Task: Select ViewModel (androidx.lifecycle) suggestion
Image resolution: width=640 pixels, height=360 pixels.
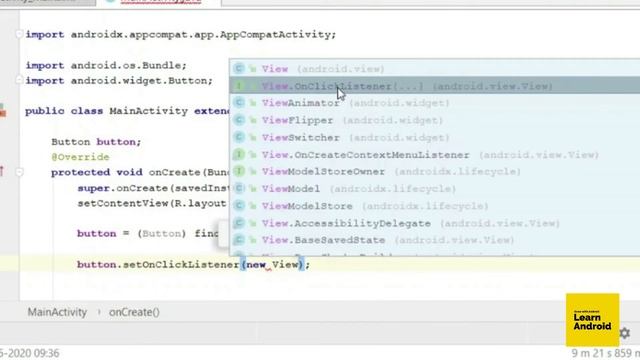Action: coord(434,189)
